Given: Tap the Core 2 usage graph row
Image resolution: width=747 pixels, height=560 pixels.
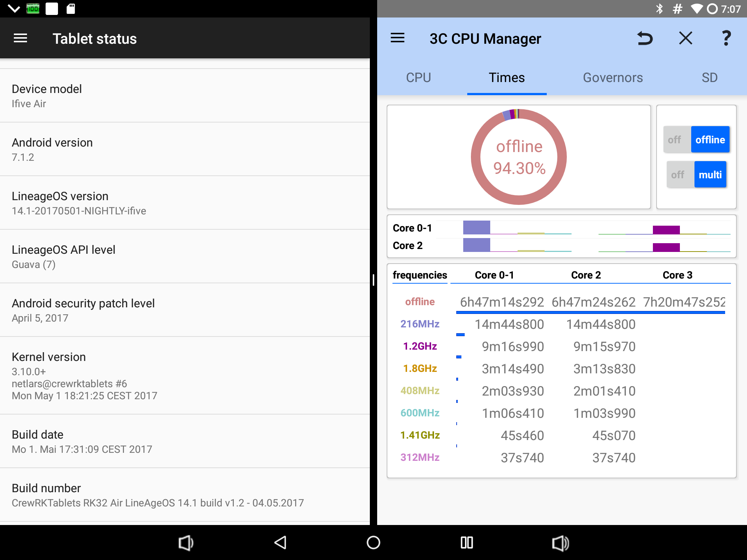Looking at the screenshot, I should pos(562,245).
